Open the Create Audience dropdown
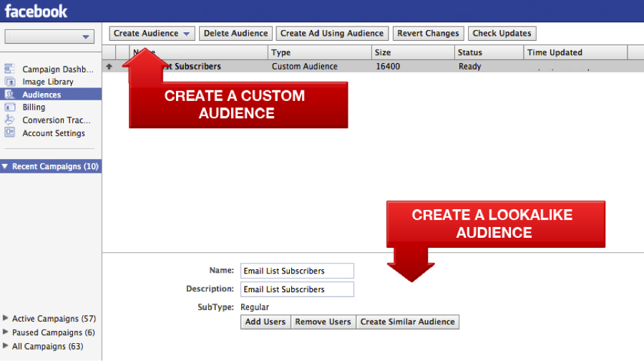The image size is (644, 361). pyautogui.click(x=152, y=33)
